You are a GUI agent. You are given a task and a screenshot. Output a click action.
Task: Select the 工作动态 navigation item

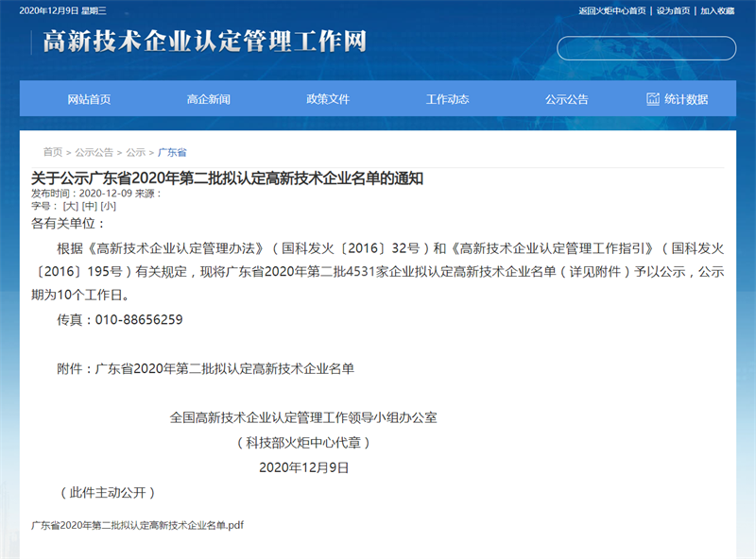(x=447, y=99)
